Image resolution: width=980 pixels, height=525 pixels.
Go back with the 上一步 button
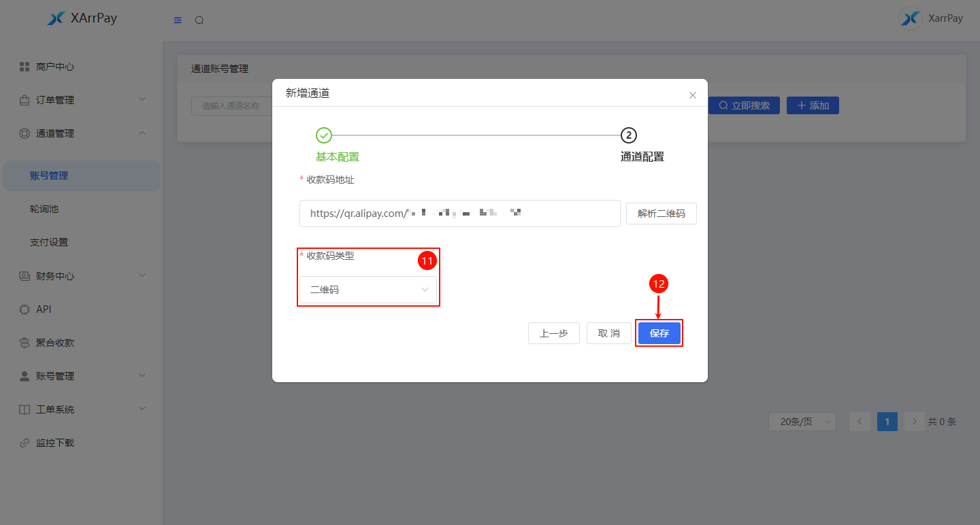pyautogui.click(x=553, y=333)
